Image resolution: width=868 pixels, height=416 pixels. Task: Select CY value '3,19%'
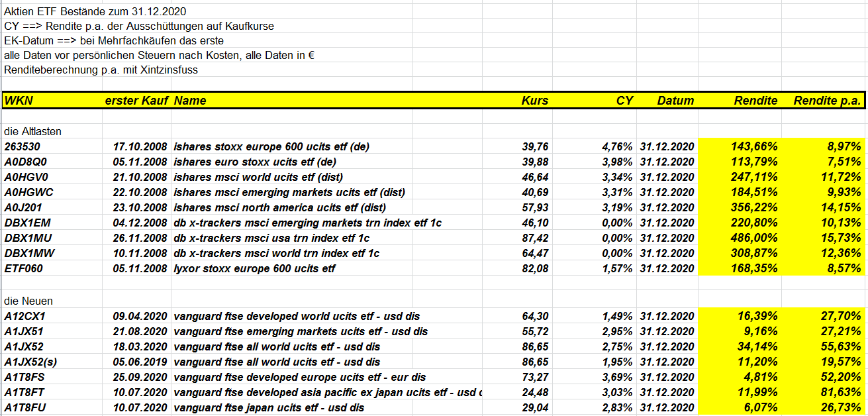(617, 207)
